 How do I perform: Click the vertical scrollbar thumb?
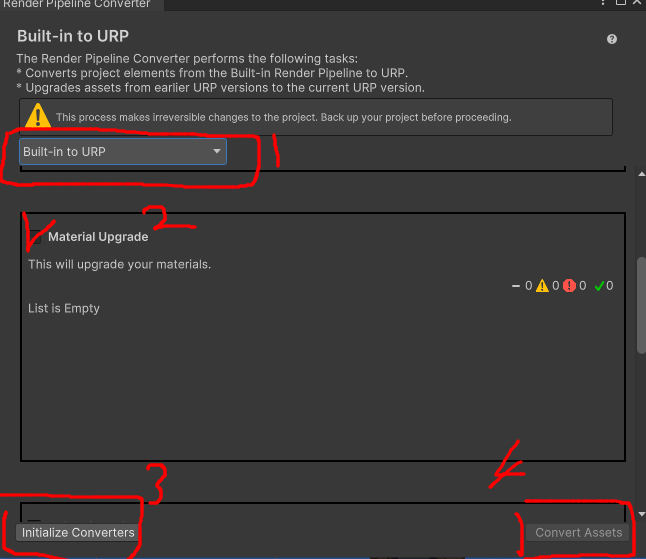coord(641,305)
